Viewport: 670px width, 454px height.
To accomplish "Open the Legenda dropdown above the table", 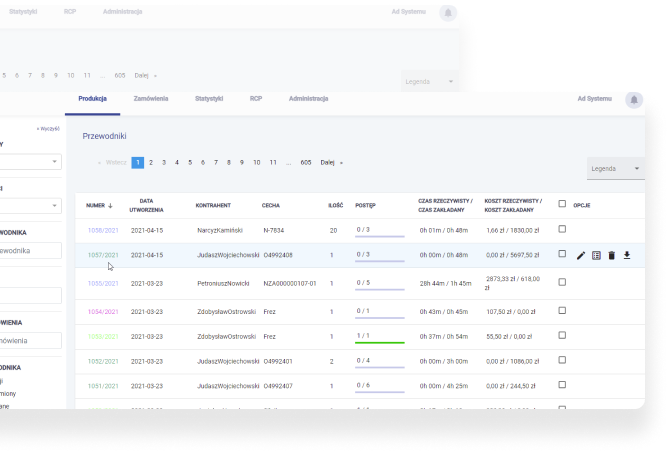I will (616, 169).
